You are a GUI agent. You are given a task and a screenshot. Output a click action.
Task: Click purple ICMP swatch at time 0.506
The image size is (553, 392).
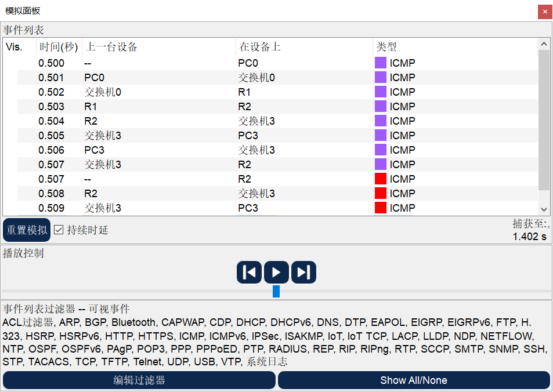pyautogui.click(x=381, y=150)
